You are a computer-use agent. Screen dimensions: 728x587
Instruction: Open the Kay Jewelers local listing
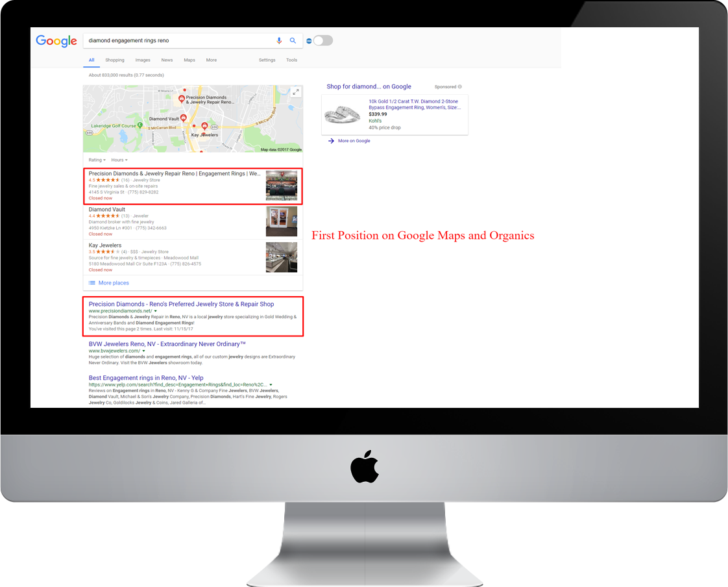105,245
